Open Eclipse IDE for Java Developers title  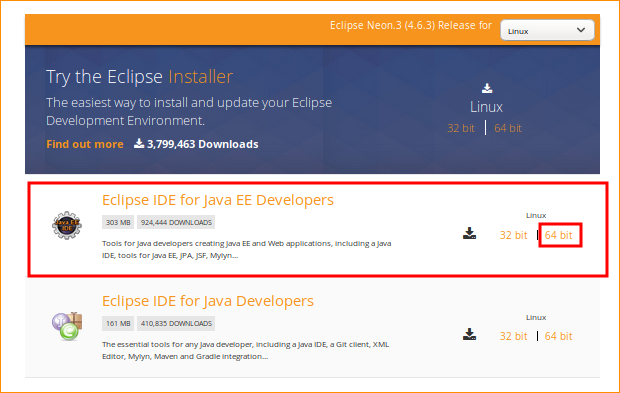pos(208,301)
